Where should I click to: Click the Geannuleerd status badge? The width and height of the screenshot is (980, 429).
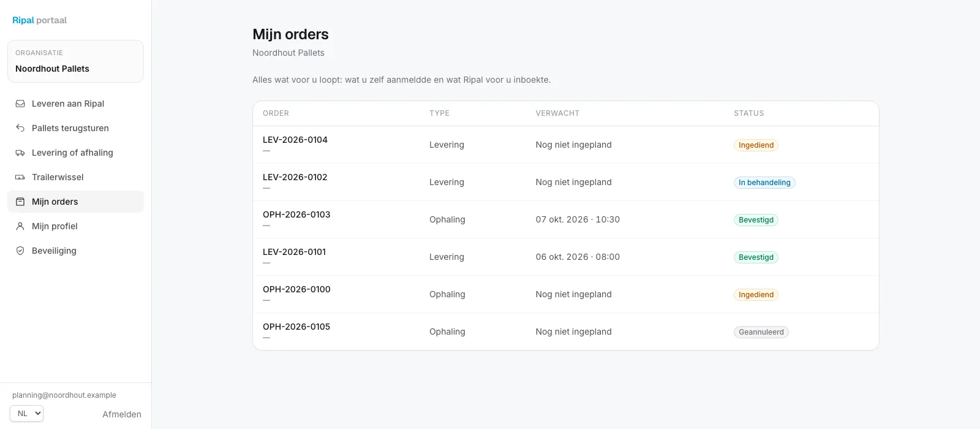click(x=761, y=332)
